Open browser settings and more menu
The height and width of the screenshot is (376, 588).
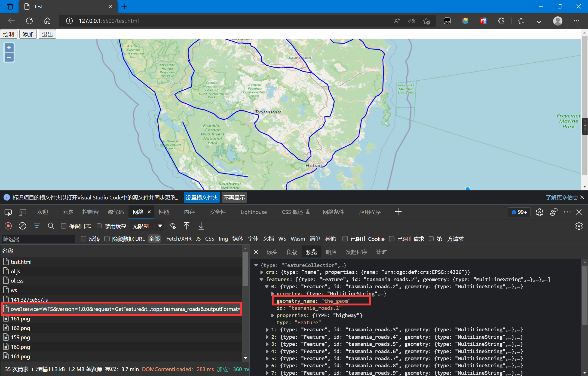tap(577, 21)
